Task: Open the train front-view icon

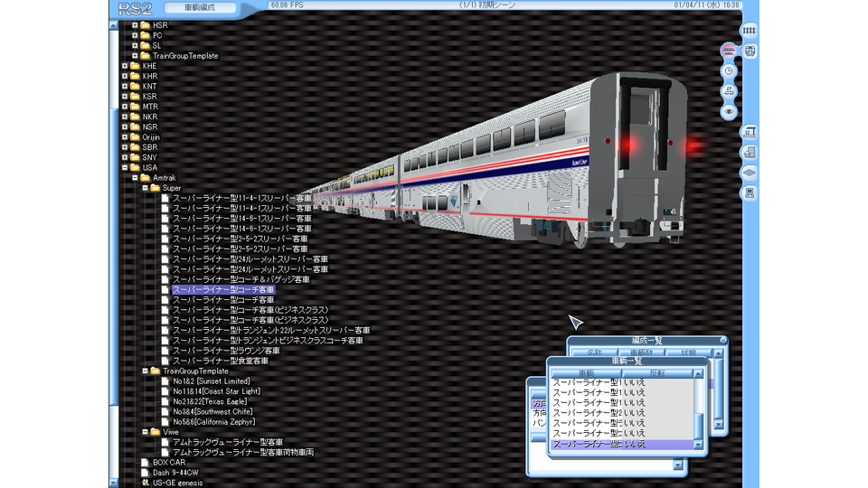Action: point(750,51)
